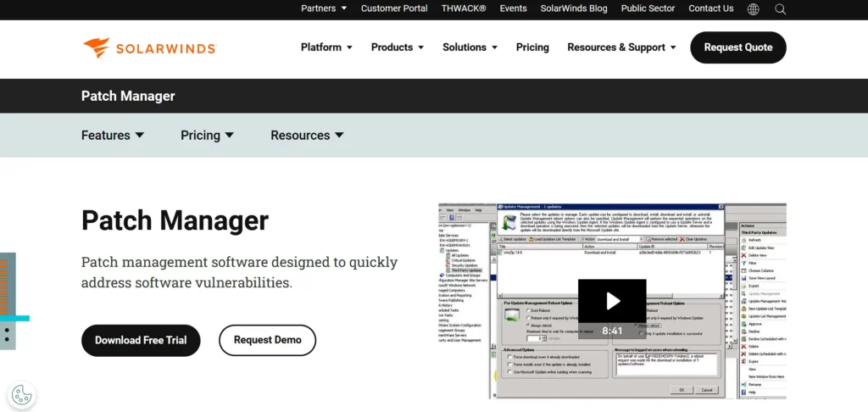Play the Patch Manager video
Image resolution: width=868 pixels, height=412 pixels.
tap(612, 301)
